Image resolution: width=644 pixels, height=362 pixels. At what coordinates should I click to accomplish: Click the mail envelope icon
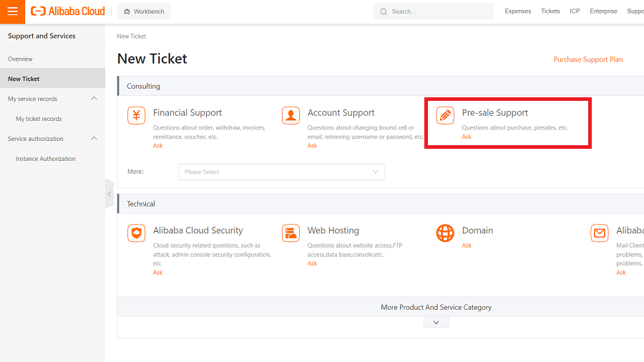point(600,233)
